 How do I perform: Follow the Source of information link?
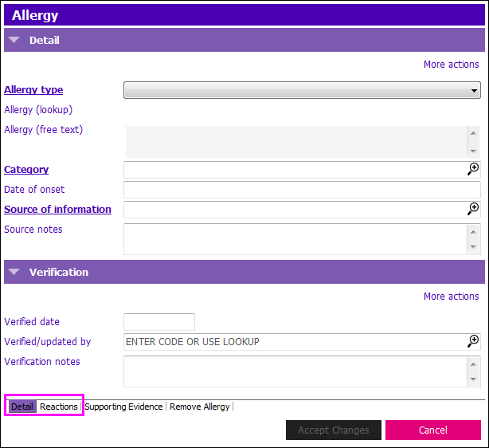tap(57, 209)
